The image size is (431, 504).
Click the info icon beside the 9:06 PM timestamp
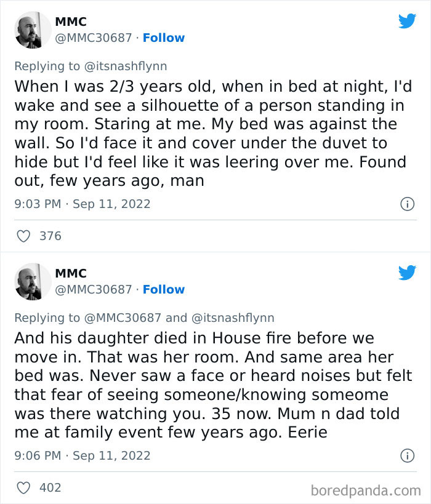tap(408, 455)
